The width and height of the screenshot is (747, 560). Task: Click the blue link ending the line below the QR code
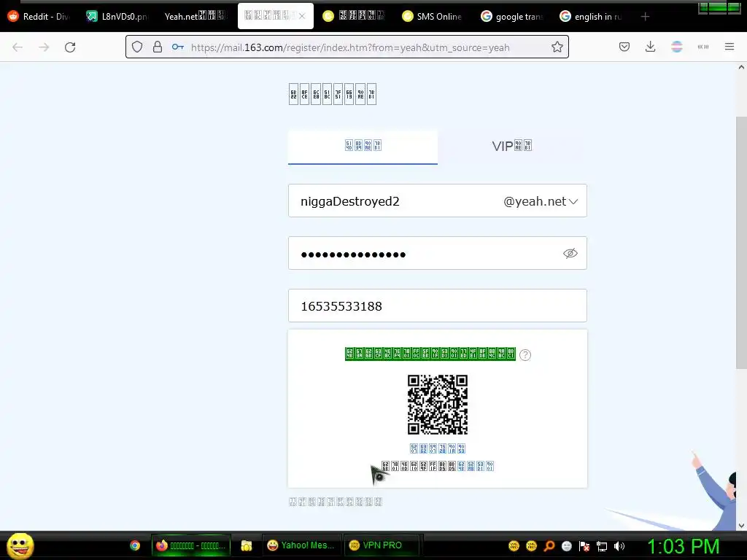point(476,466)
